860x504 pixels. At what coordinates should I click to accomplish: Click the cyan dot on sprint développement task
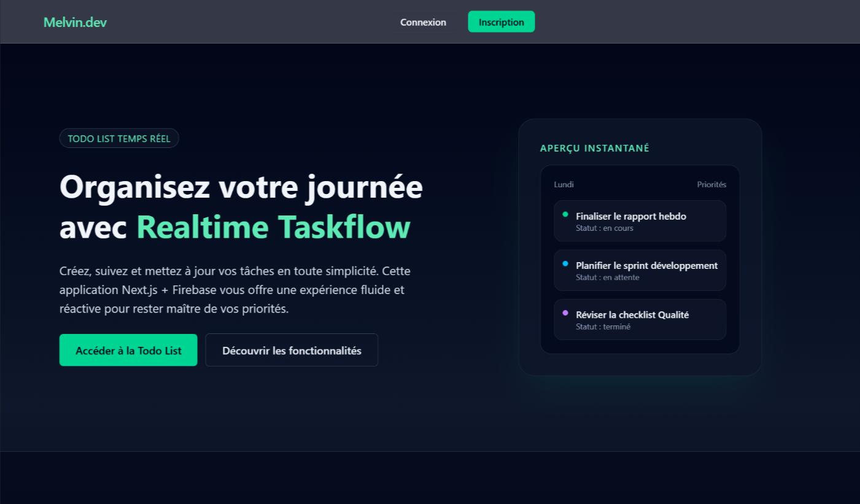point(565,264)
